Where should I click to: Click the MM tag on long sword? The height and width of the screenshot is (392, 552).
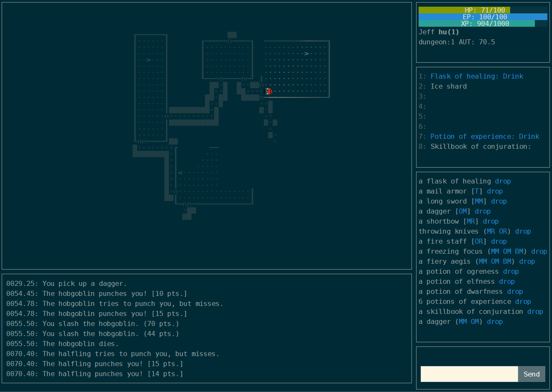coord(479,201)
